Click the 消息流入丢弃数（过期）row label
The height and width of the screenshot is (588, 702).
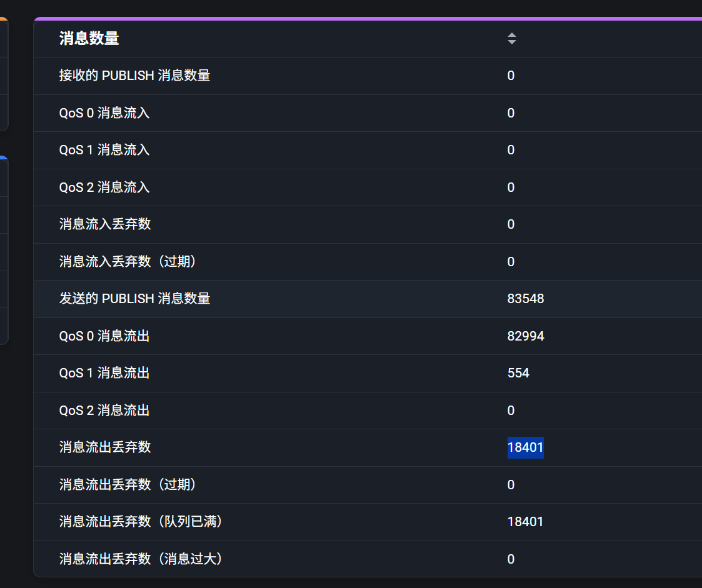(128, 262)
